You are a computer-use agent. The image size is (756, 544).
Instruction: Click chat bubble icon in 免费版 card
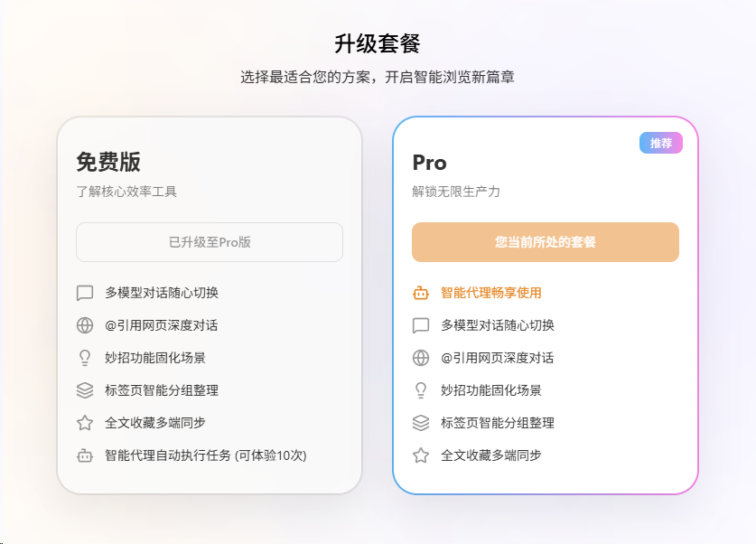click(85, 293)
